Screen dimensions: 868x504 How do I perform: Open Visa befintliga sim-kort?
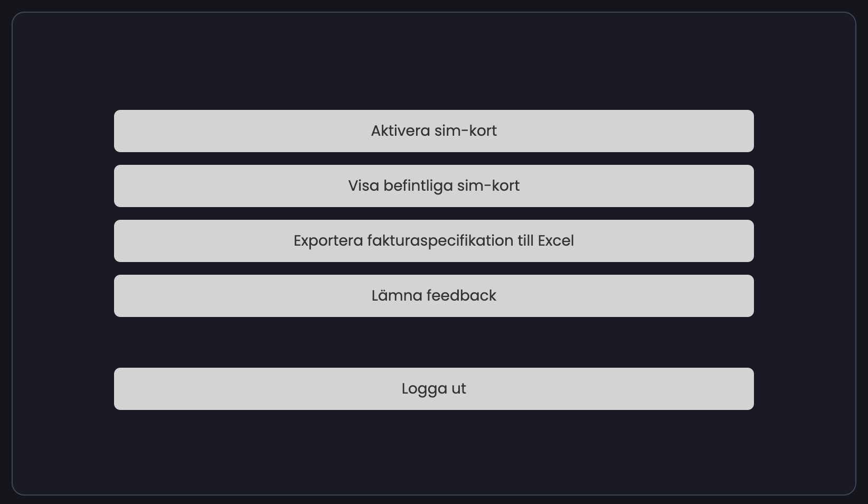(433, 186)
